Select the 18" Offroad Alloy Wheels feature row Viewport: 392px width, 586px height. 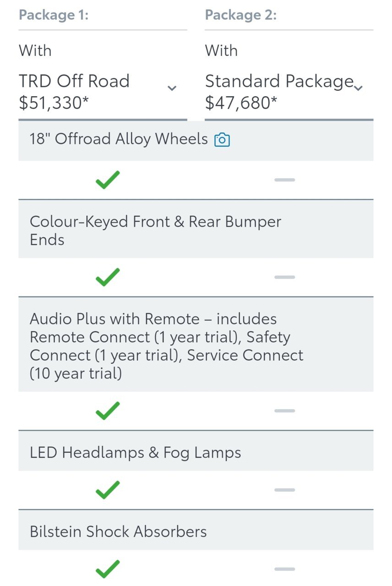pos(196,140)
